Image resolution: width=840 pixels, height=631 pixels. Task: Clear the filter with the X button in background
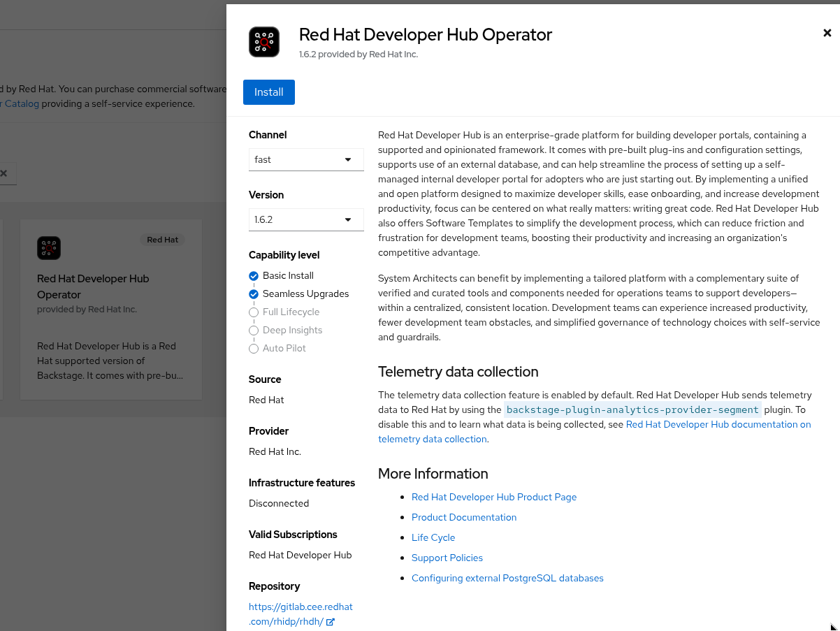3,173
